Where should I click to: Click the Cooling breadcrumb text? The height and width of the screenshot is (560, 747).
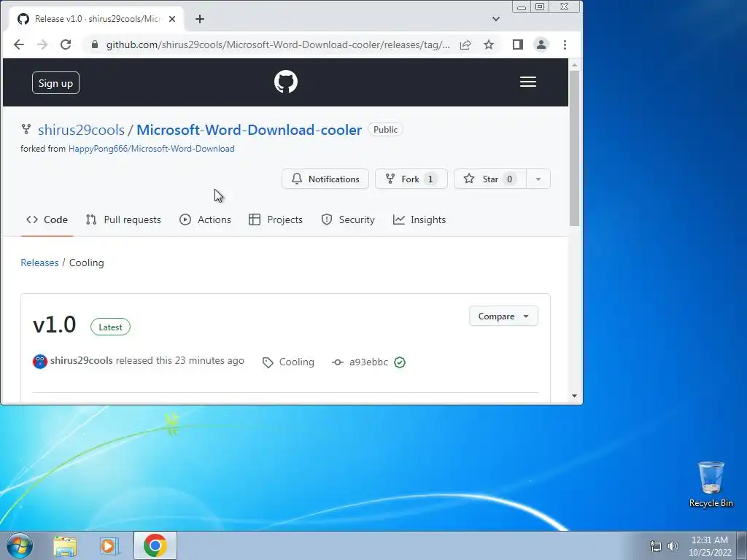(x=86, y=262)
